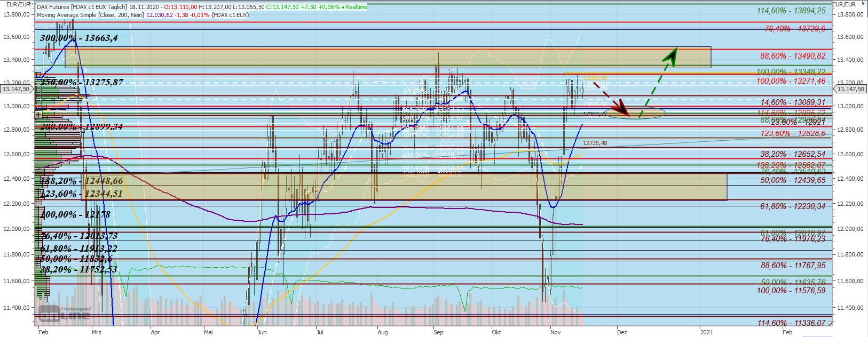This screenshot has height=337, width=868.
Task: Click the Aug label on the time axis
Action: click(382, 332)
